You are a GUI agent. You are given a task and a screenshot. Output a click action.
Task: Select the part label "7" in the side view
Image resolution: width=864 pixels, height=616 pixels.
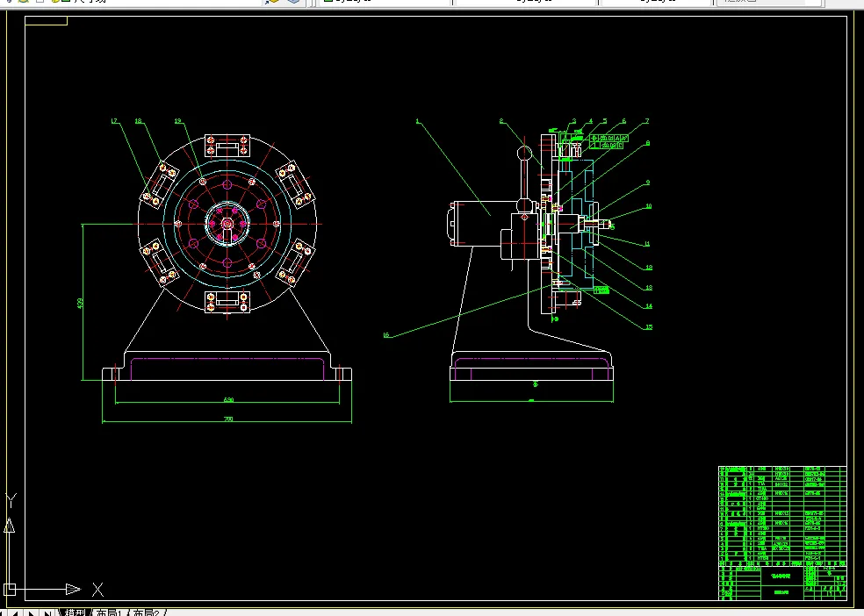(647, 121)
